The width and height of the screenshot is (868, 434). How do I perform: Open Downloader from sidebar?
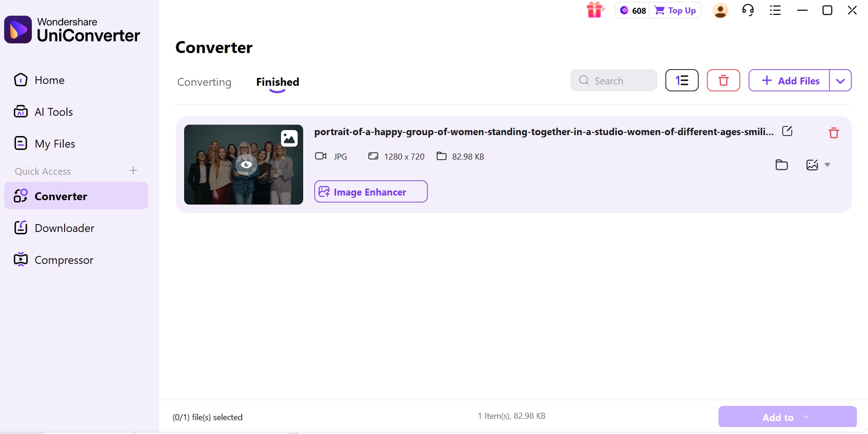pyautogui.click(x=76, y=228)
